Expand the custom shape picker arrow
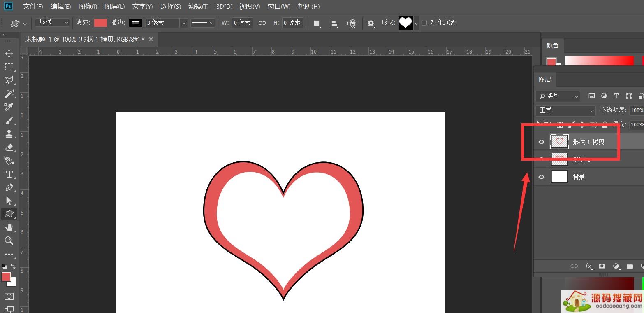 click(416, 23)
